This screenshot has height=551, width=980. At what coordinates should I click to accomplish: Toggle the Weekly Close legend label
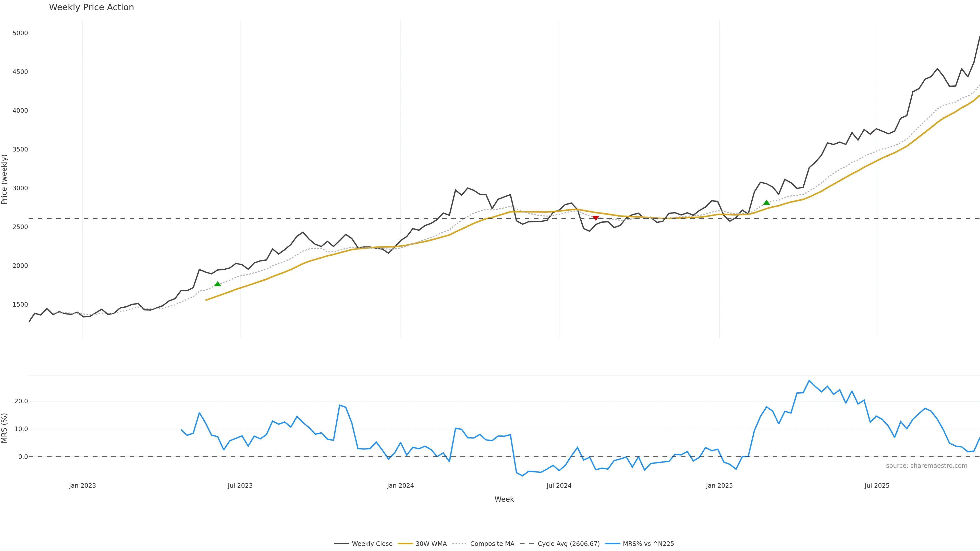point(372,544)
